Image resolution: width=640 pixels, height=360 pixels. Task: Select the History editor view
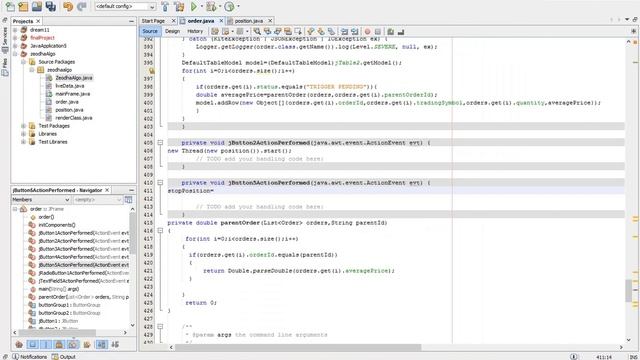(195, 31)
